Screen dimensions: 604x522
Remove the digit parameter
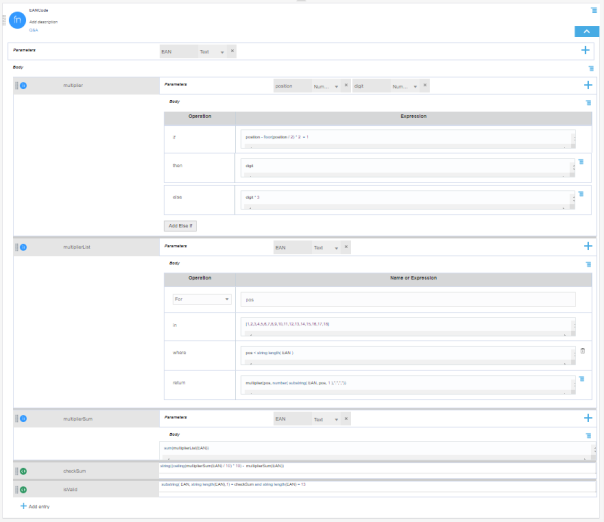click(425, 86)
